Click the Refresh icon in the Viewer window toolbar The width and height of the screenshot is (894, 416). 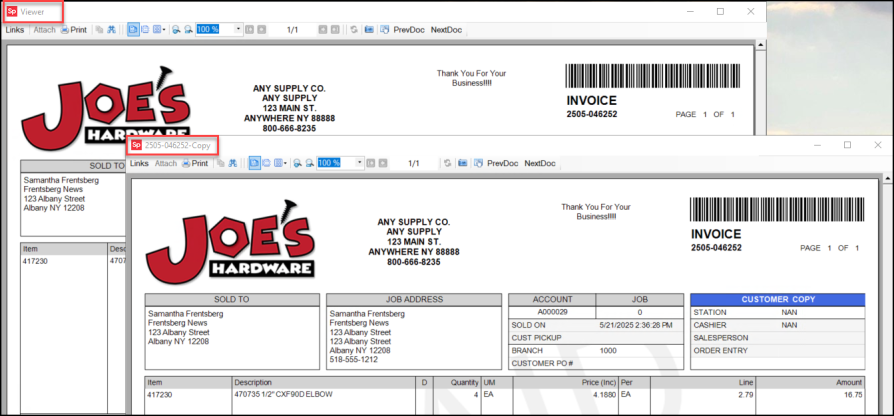(353, 30)
